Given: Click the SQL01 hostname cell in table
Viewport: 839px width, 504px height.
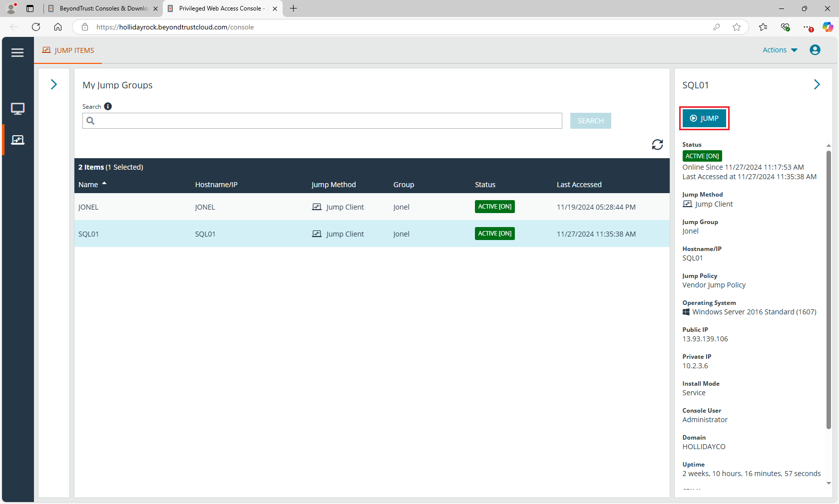Looking at the screenshot, I should tap(205, 234).
